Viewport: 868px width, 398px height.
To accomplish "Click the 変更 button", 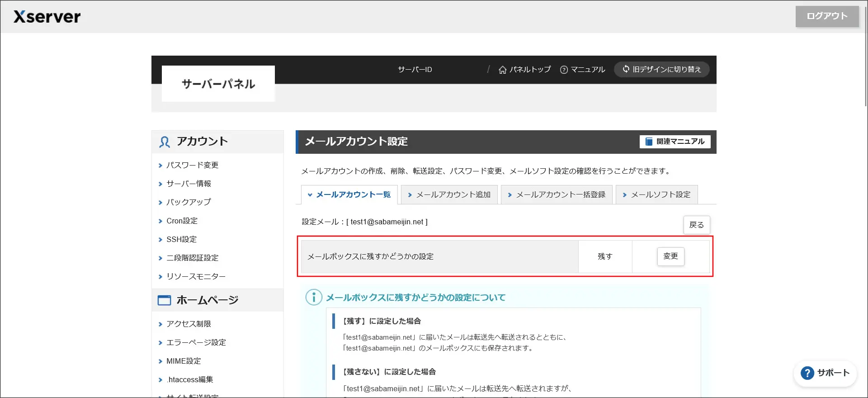I will [x=670, y=256].
